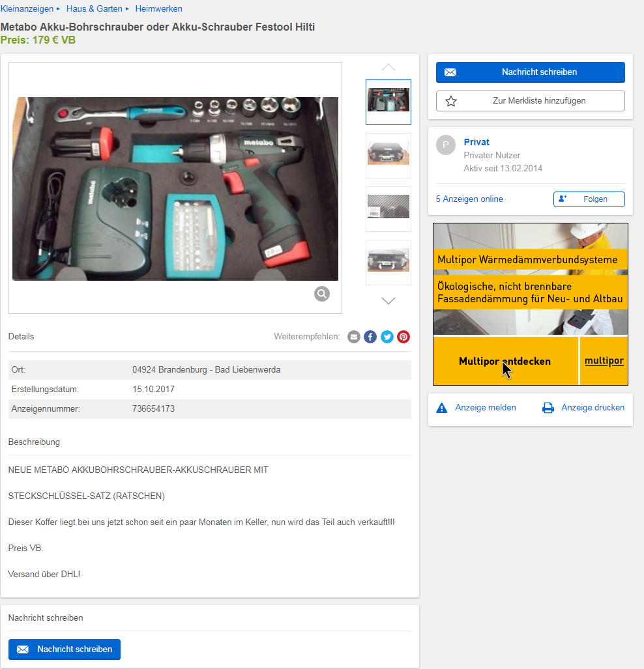Screen dimensions: 644x669
Task: Select the third thumbnail with barcode label
Action: [388, 208]
